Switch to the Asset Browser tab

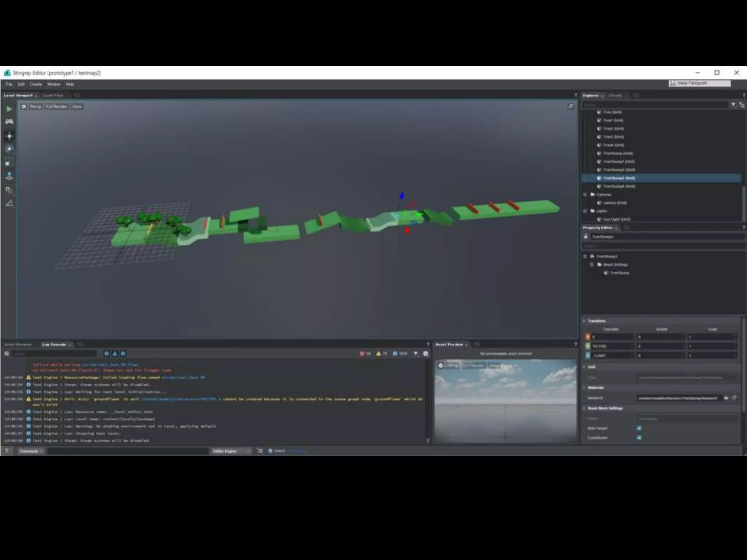tap(18, 345)
